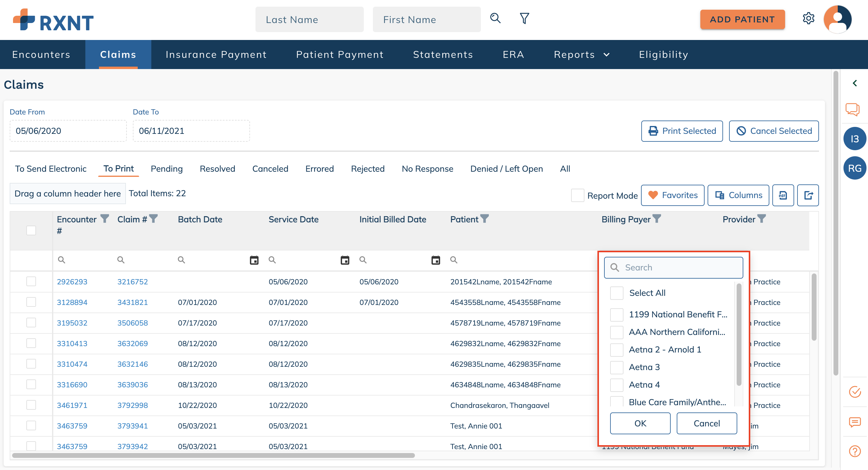Open the Date From picker field
868x470 pixels.
68,131
